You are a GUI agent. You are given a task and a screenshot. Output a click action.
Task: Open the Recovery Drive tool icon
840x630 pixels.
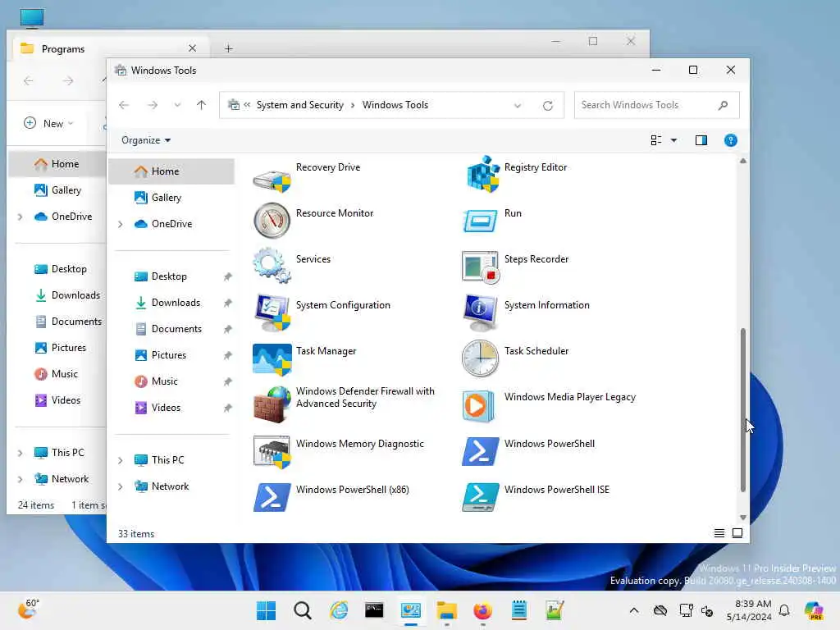(272, 178)
